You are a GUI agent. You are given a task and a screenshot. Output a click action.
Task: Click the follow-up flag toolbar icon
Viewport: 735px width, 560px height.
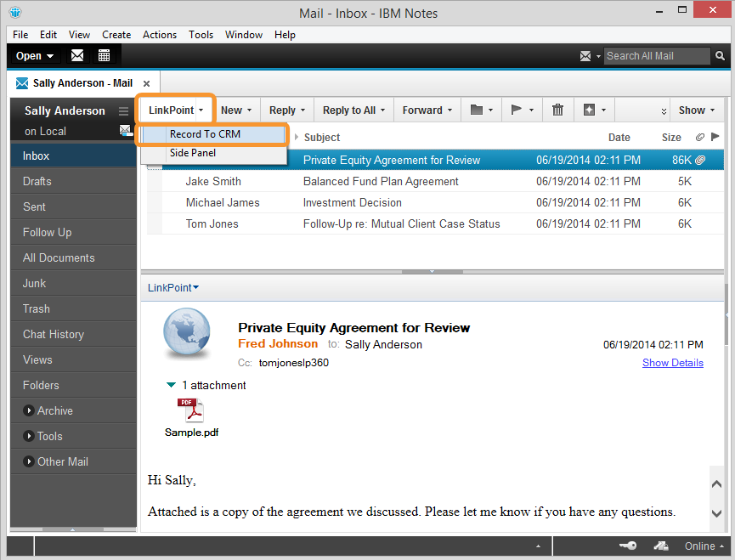coord(516,110)
